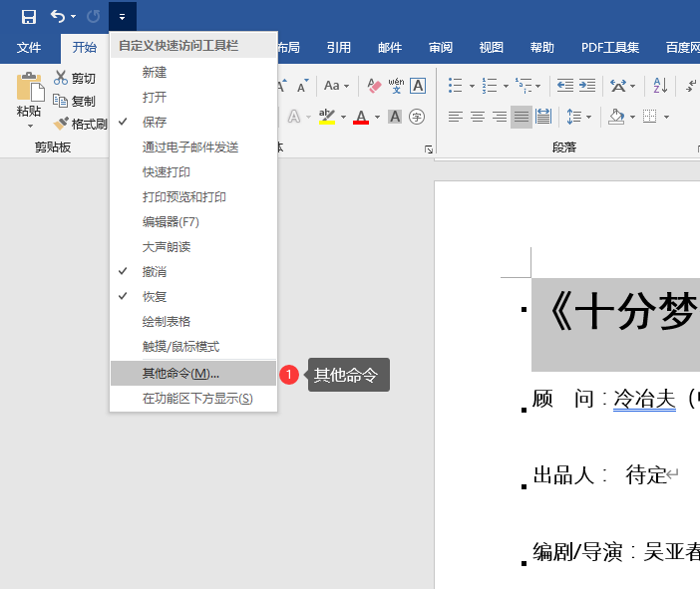Enable 通过电子邮件发送 option
The height and width of the screenshot is (589, 700).
point(193,147)
